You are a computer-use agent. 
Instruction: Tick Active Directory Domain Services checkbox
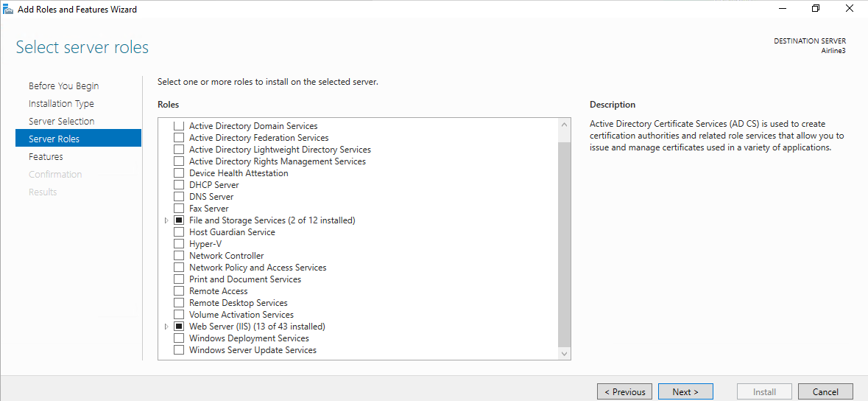coord(179,126)
